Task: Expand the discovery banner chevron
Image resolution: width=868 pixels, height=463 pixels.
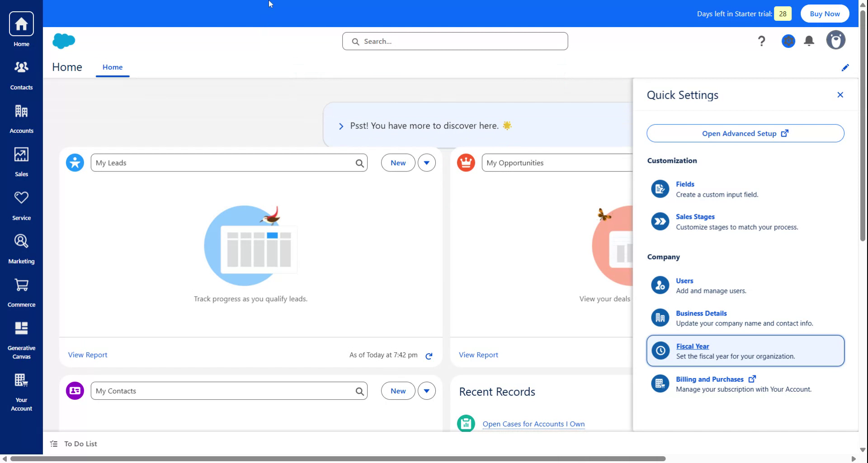Action: [341, 126]
